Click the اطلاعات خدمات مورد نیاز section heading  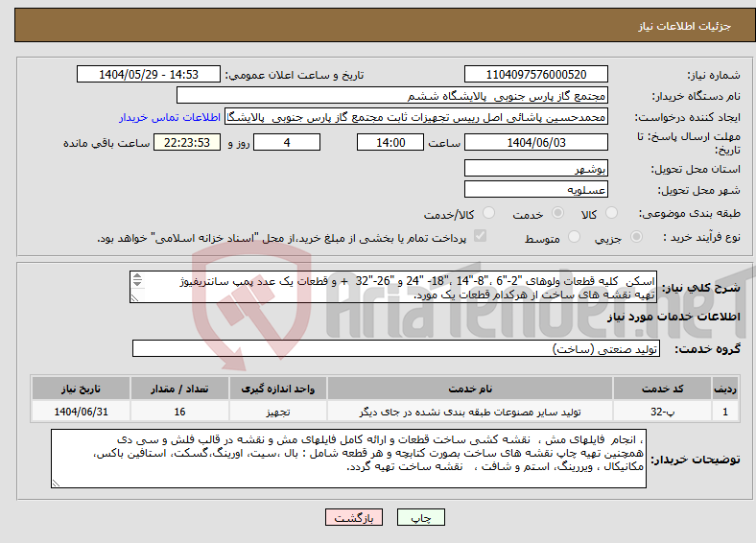pos(673,317)
